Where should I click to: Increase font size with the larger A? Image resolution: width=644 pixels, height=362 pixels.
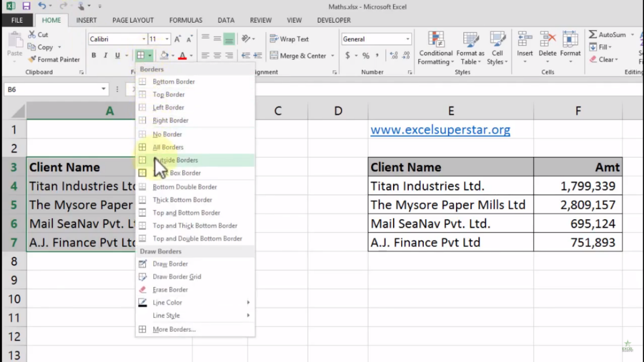coord(178,39)
